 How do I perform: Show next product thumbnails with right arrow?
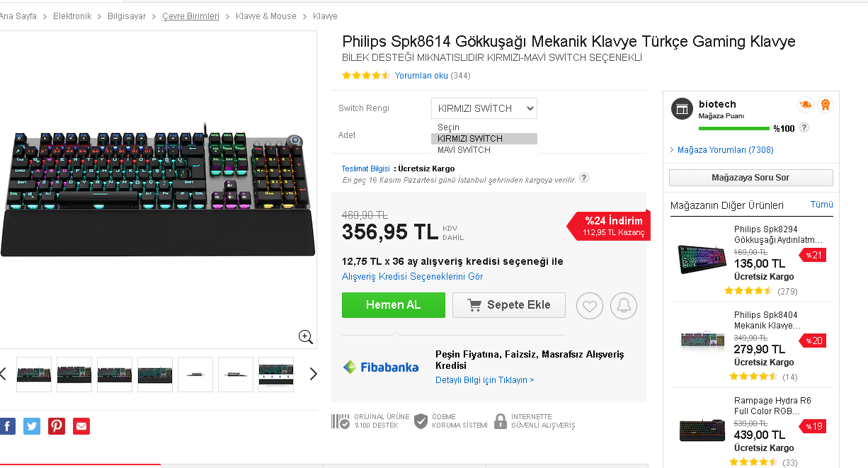[313, 374]
